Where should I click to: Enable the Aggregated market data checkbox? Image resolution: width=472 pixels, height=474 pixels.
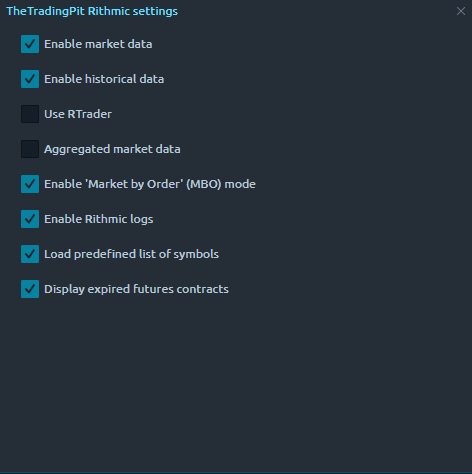pos(30,149)
